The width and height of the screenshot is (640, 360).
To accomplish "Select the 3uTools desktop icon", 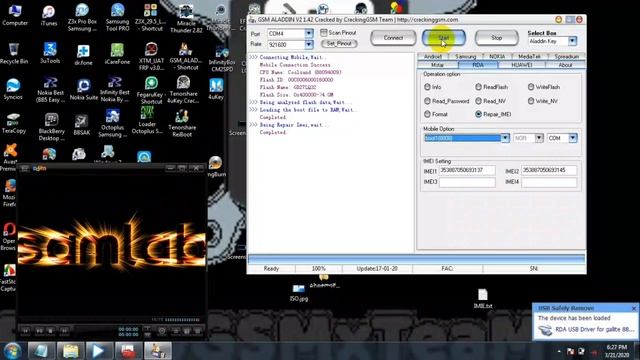I will pyautogui.click(x=50, y=53).
